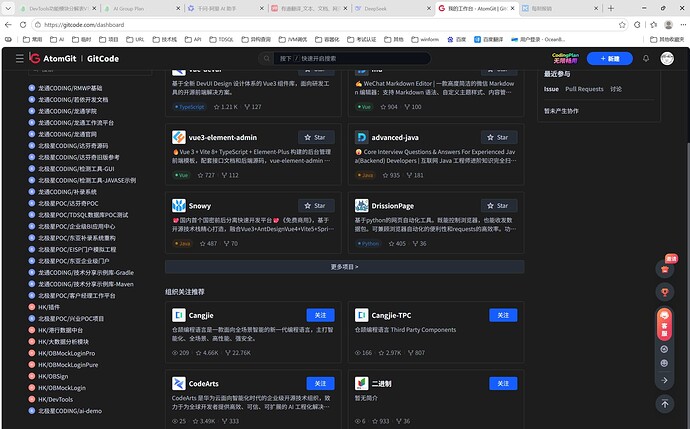Screen dimensions: 690x429
Task: Click the orange gift invite floating icon
Action: (664, 269)
